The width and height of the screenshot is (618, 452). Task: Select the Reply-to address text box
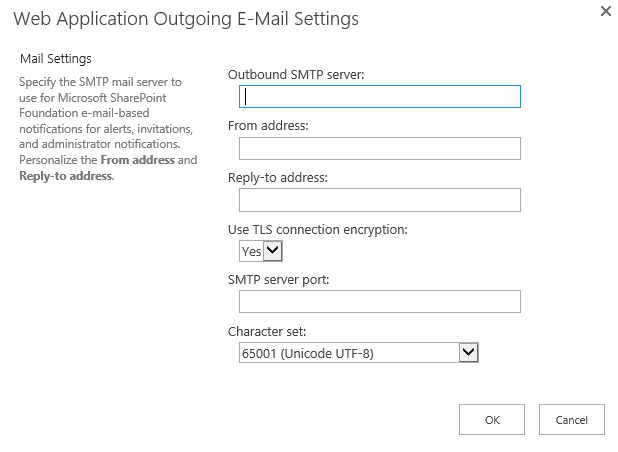click(380, 201)
